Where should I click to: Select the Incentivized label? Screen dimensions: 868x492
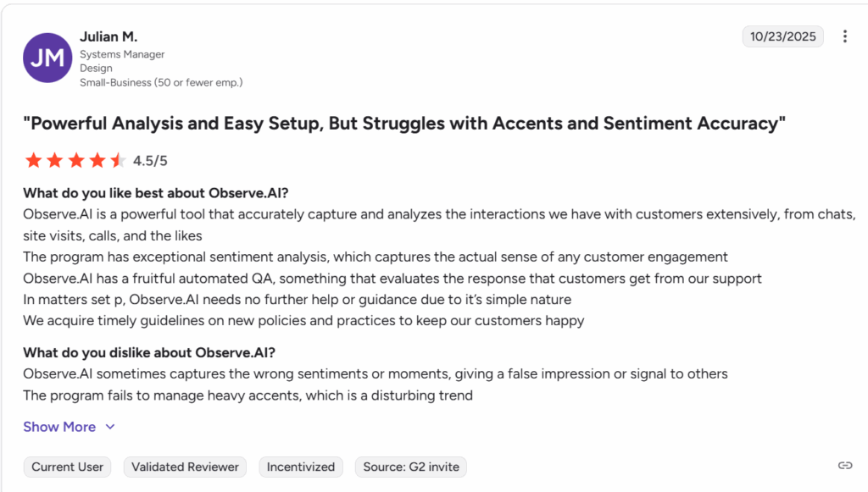(301, 467)
